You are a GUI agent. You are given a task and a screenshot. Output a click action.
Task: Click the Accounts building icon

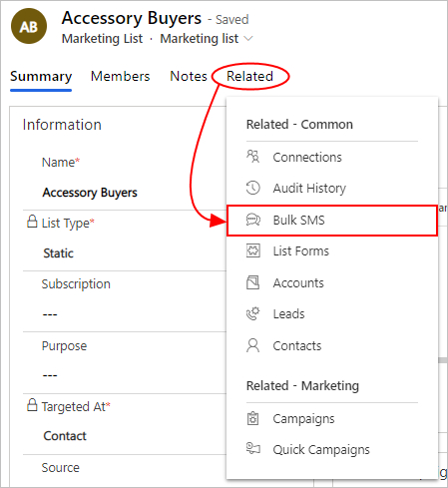[x=252, y=282]
